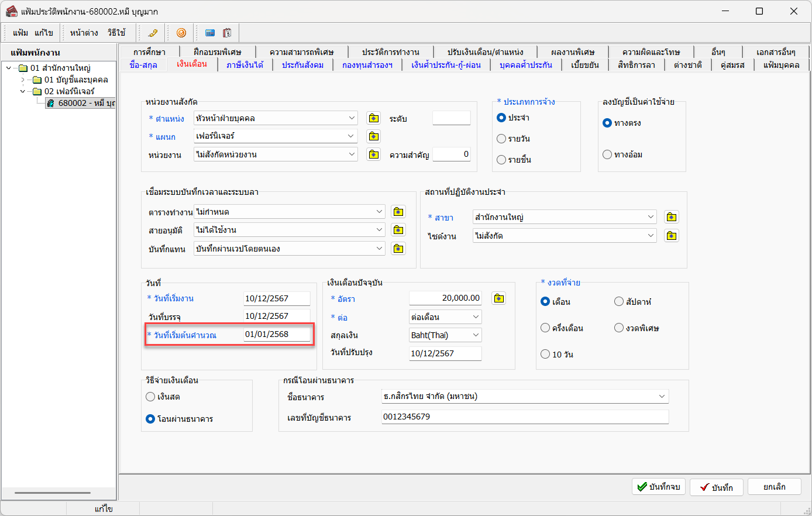
Task: Click the folder icon beside ตำแหน่ง field
Action: [373, 118]
